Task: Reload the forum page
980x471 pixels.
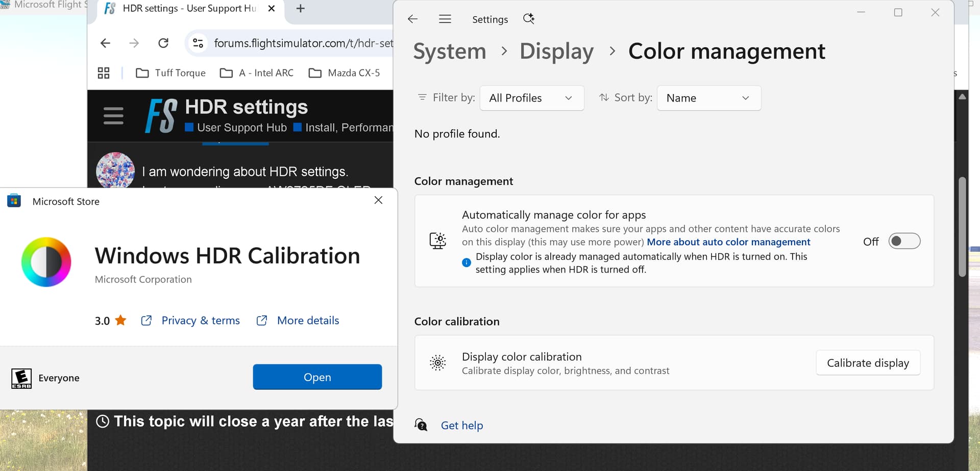Action: click(163, 43)
